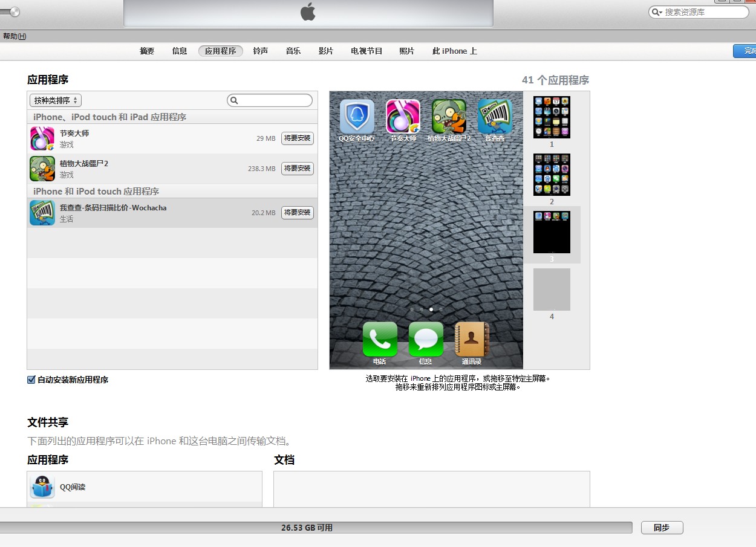Select the 我查查 icon on the phone screen
The height and width of the screenshot is (547, 756).
pyautogui.click(x=495, y=117)
